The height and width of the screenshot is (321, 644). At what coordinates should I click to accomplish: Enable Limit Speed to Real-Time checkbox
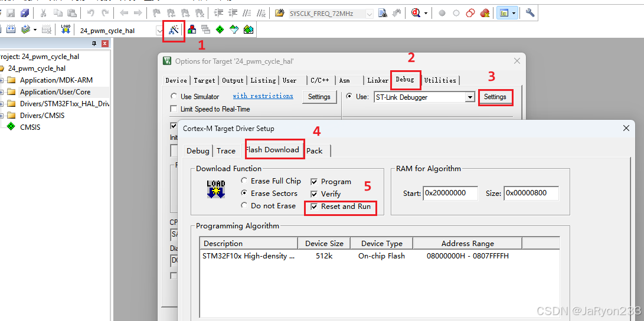(174, 109)
